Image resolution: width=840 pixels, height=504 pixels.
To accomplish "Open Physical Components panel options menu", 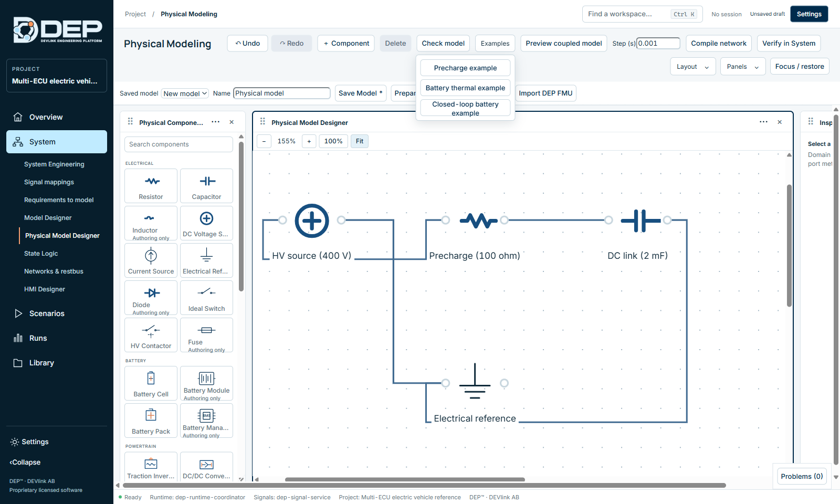I will pyautogui.click(x=215, y=122).
